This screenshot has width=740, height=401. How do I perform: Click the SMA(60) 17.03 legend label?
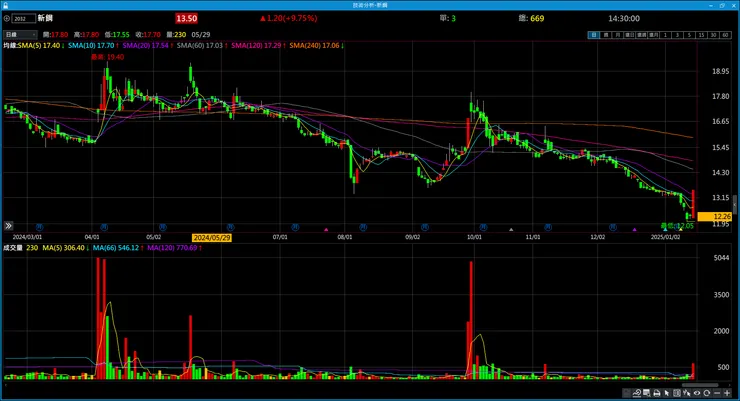(x=202, y=45)
